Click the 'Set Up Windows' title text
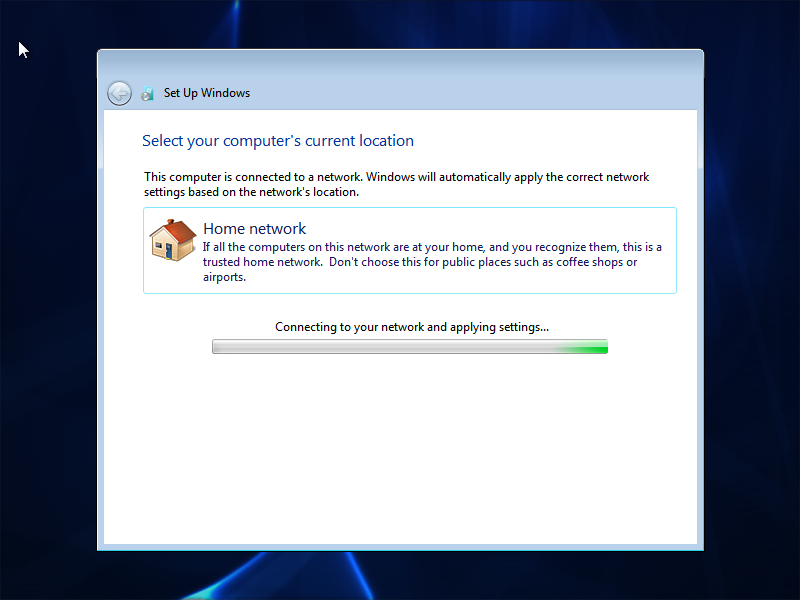800x600 pixels. (x=207, y=93)
